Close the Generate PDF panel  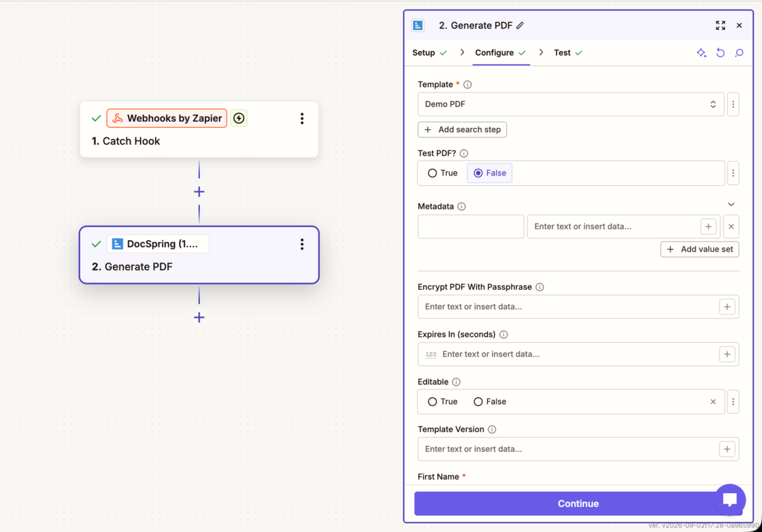click(x=739, y=25)
